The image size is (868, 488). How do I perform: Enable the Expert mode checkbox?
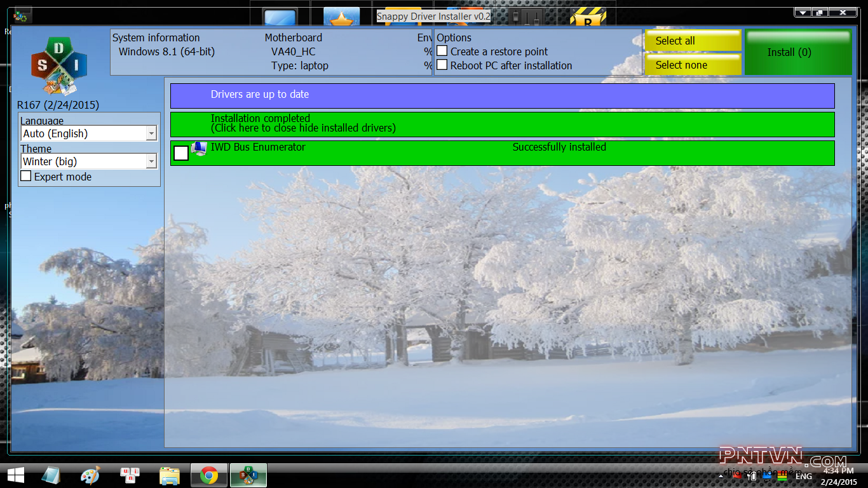click(26, 176)
